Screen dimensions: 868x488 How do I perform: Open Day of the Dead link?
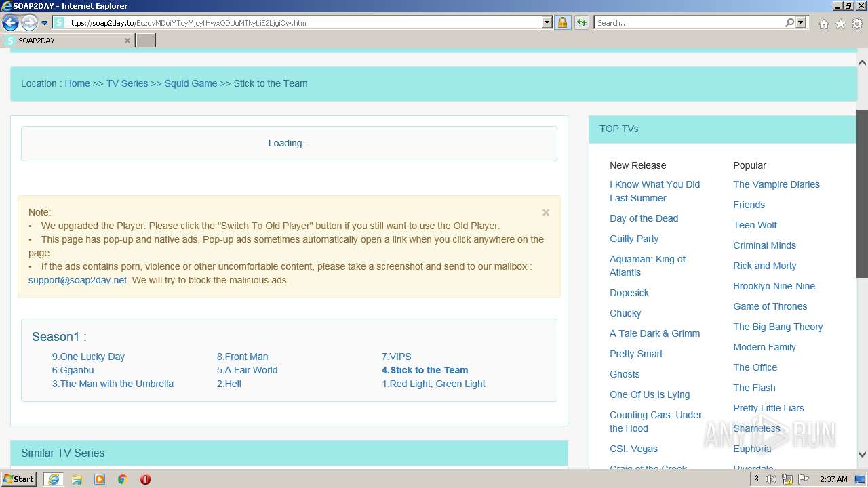pyautogui.click(x=644, y=218)
